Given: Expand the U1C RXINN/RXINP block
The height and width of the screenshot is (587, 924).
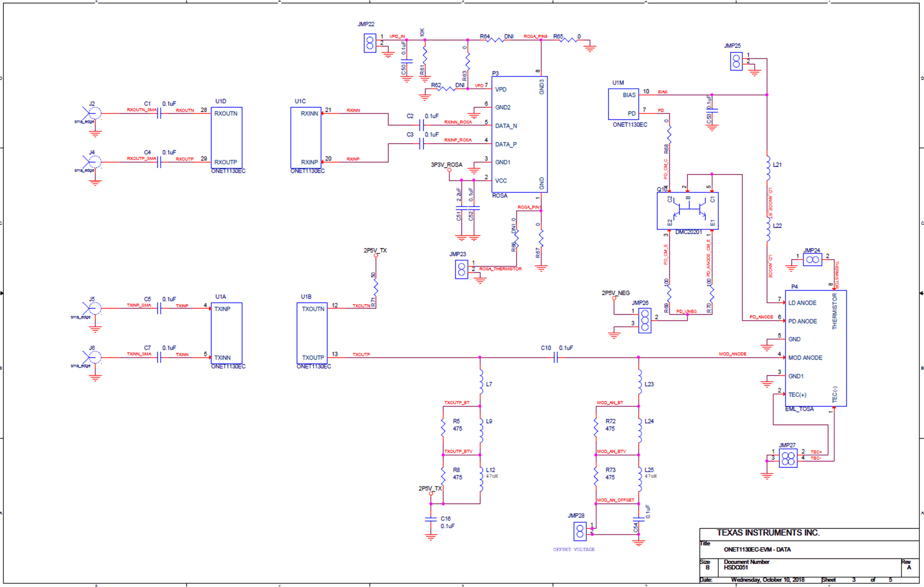Looking at the screenshot, I should click(306, 136).
